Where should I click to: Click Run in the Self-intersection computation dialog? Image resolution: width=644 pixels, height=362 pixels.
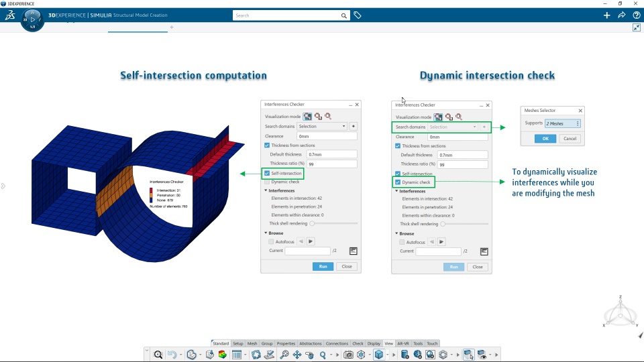pos(323,266)
